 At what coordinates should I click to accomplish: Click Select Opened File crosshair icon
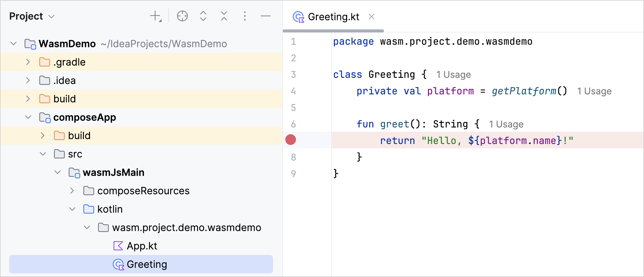tap(182, 16)
